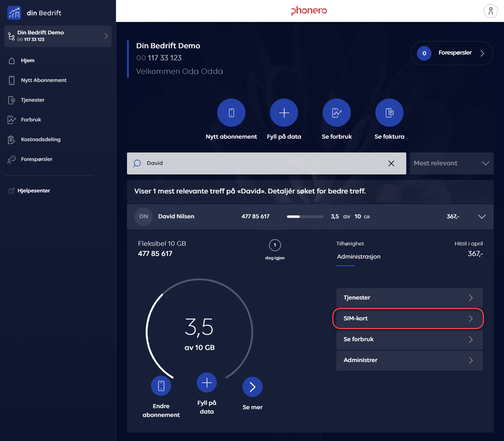Click the round Se faktura shortcut icon
This screenshot has height=441, width=504.
click(x=389, y=113)
